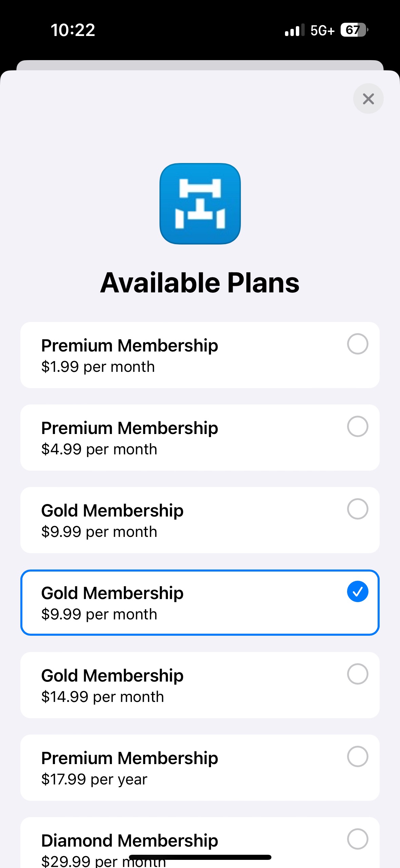400x868 pixels.
Task: Tap the Available Plans heading
Action: click(x=200, y=283)
